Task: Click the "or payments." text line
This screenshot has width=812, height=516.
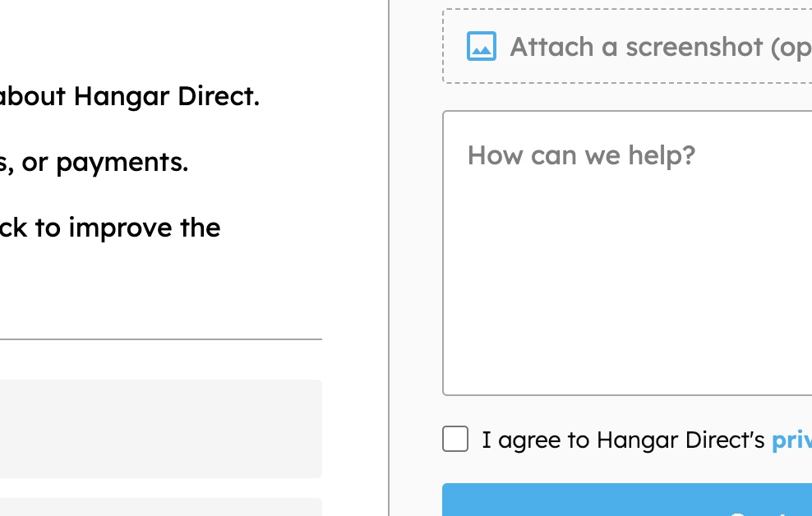Action: pos(94,163)
